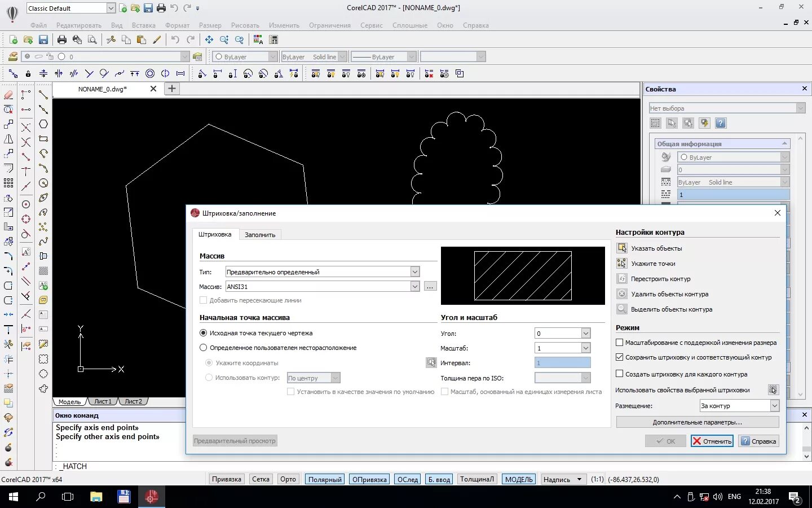Viewport: 812px width, 508px height.
Task: Click the Zoom window icon in toolbar
Action: [224, 40]
